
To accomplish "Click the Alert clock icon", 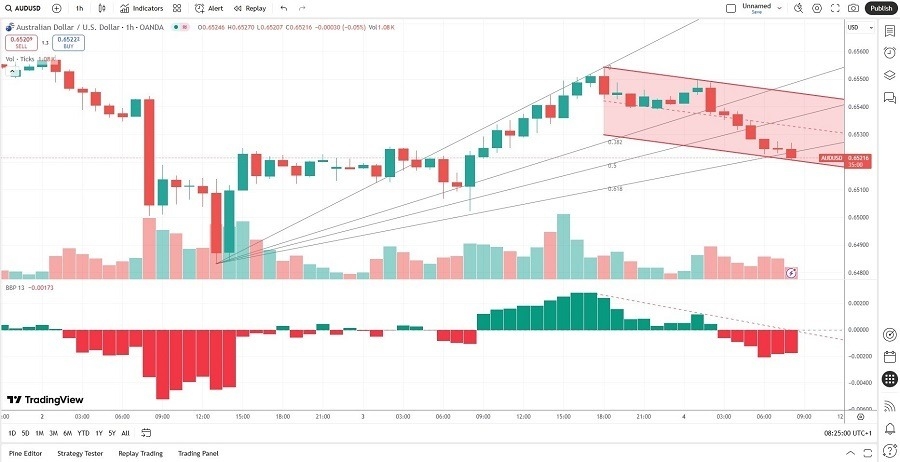I will point(209,8).
